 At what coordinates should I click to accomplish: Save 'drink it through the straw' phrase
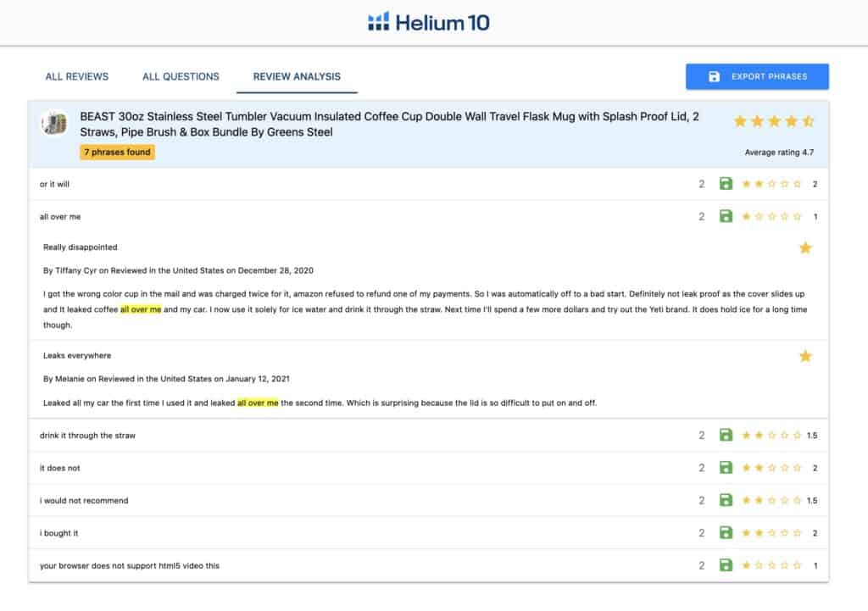(x=726, y=435)
